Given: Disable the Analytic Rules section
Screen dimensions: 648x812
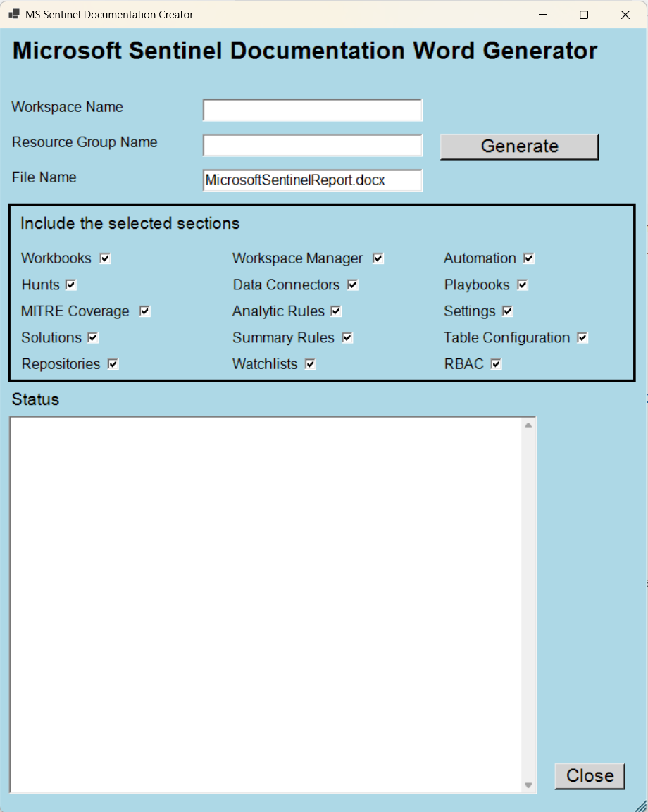Looking at the screenshot, I should 335,311.
